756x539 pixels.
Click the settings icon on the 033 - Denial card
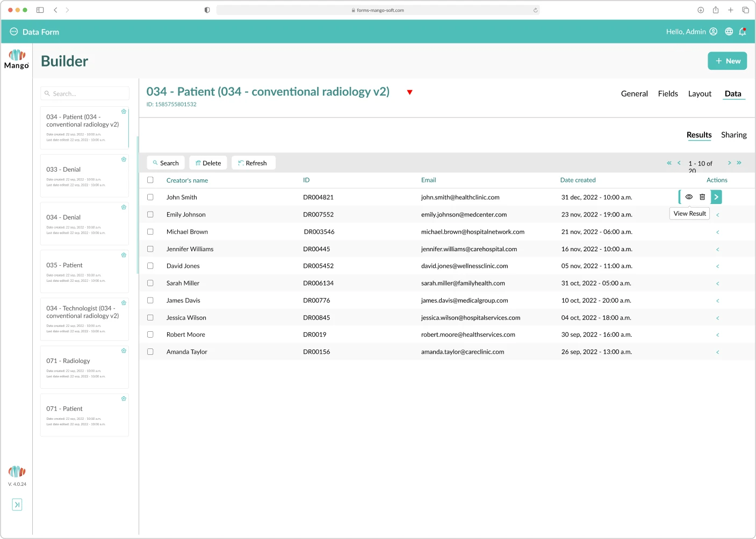point(124,159)
